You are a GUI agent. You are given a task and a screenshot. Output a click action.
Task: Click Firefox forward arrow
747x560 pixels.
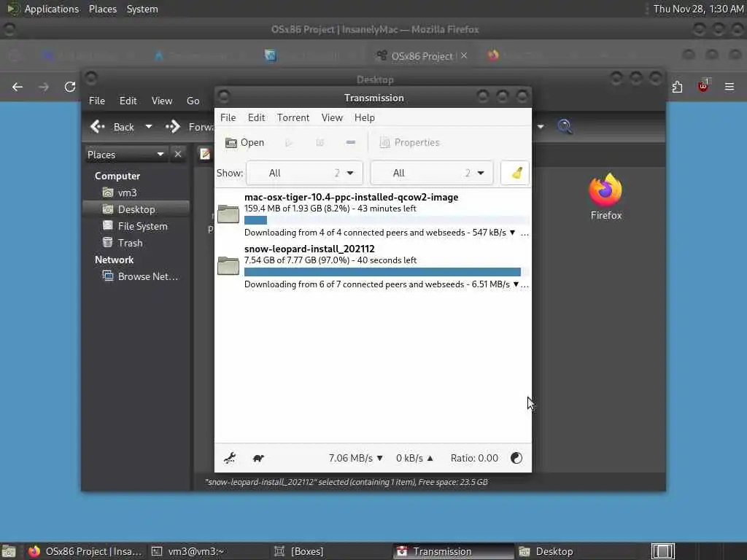pos(44,87)
